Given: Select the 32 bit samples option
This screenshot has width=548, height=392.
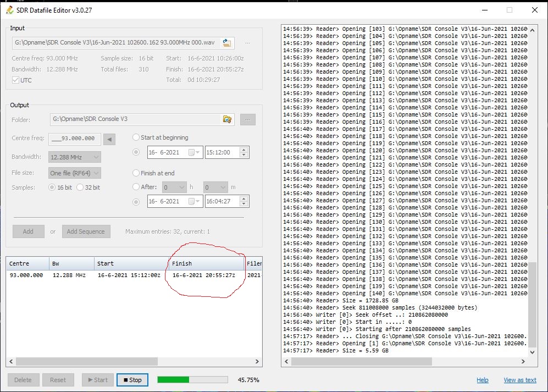Looking at the screenshot, I should tap(80, 187).
